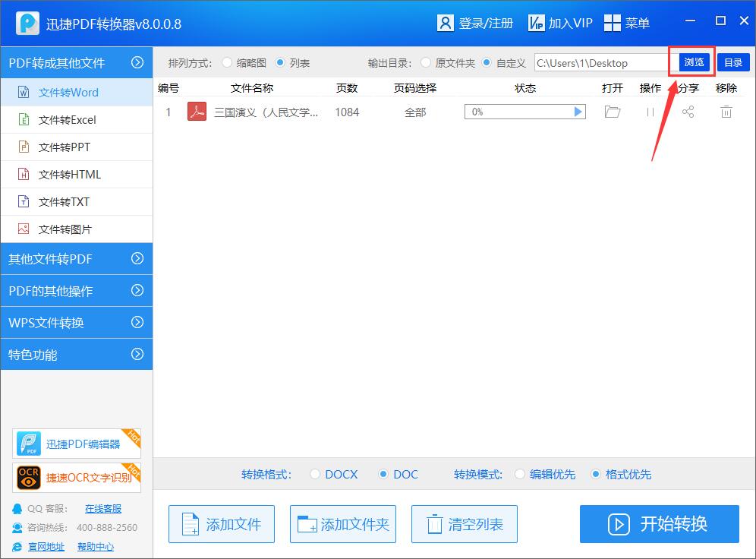Image resolution: width=756 pixels, height=559 pixels.
Task: Click the 开始转换 button
Action: coord(659,523)
